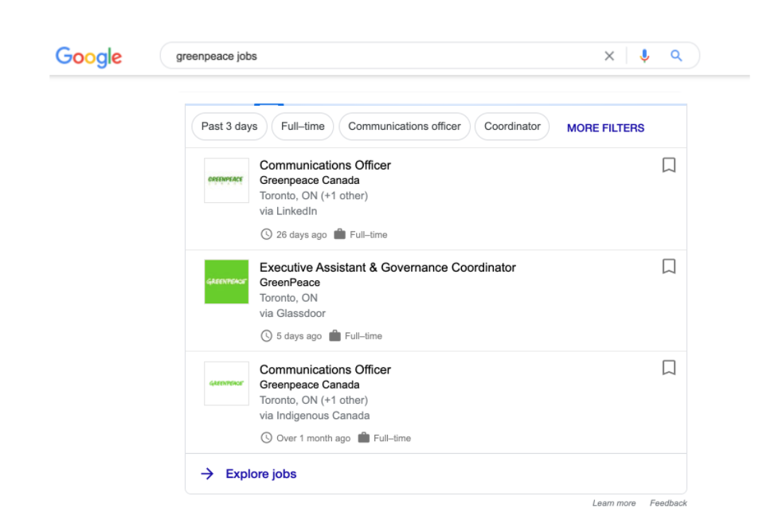Open the Feedback link
This screenshot has width=763, height=532.
(x=667, y=503)
